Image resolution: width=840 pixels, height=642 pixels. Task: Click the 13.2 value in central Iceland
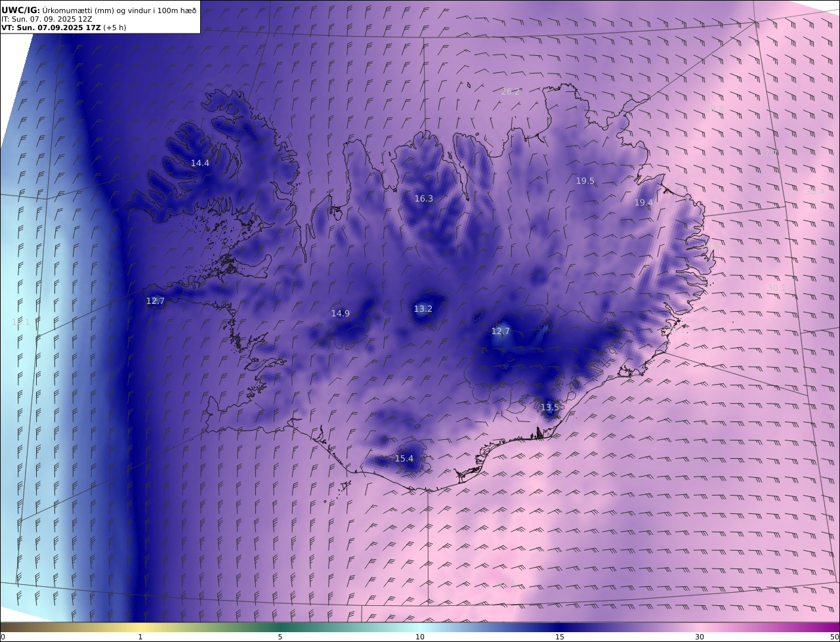(x=423, y=309)
